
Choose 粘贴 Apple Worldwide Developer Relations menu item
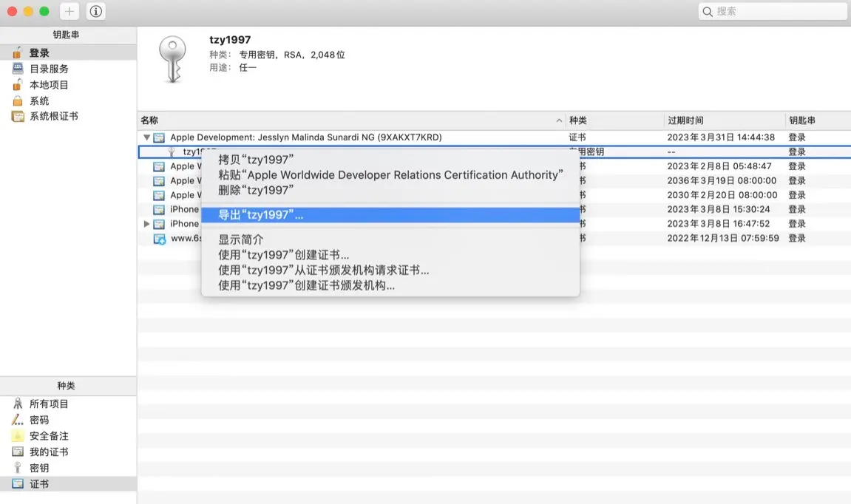(390, 174)
